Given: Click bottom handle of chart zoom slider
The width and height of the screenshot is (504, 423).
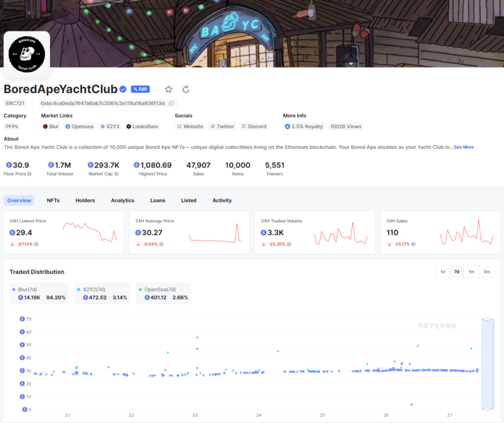Looking at the screenshot, I should coord(487,409).
